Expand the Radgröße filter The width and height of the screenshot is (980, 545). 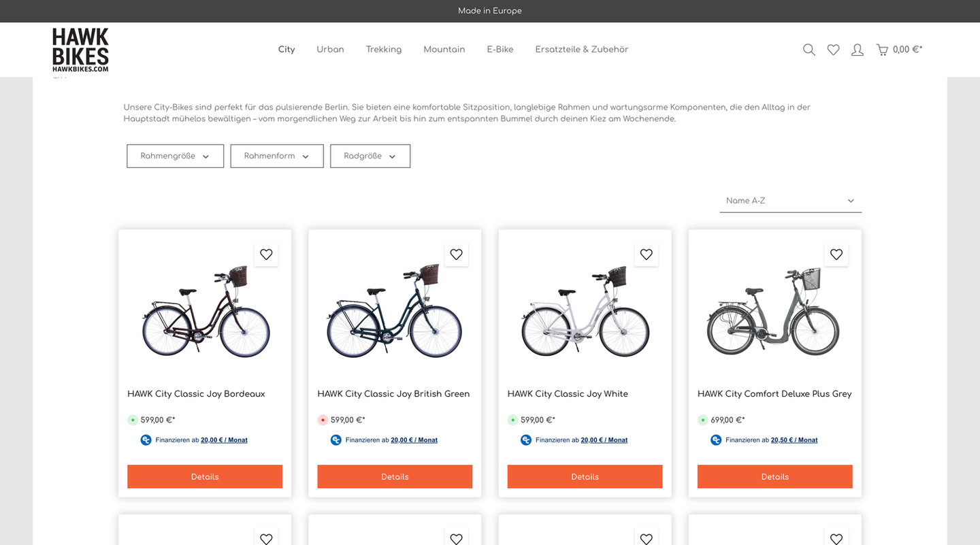370,156
